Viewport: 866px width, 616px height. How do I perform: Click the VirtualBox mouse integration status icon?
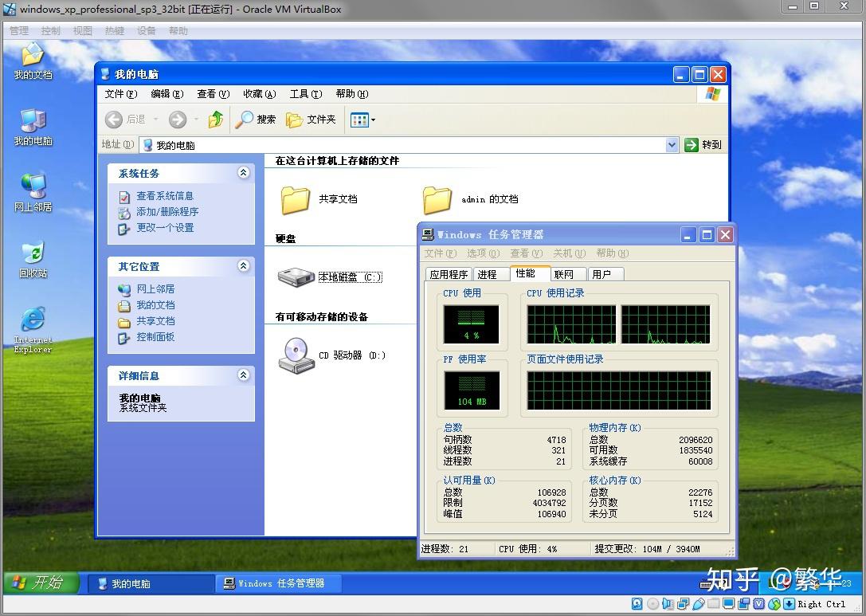pos(774,604)
